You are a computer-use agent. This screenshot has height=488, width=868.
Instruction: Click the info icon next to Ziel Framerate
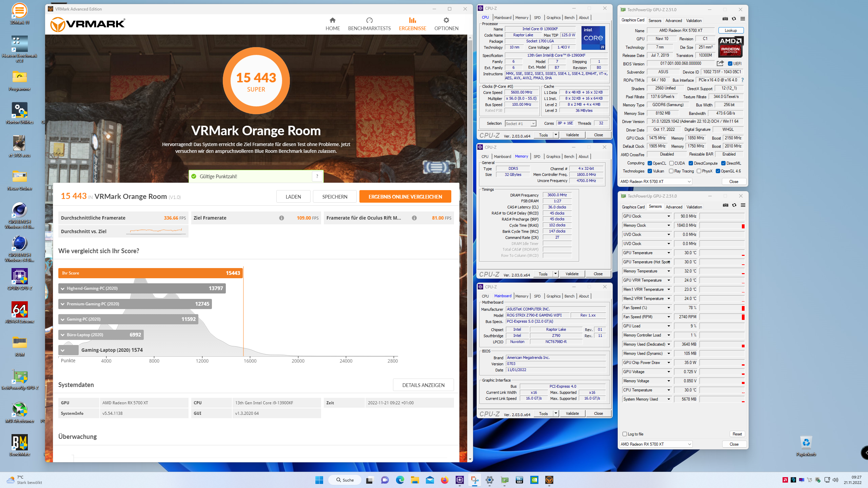click(281, 218)
